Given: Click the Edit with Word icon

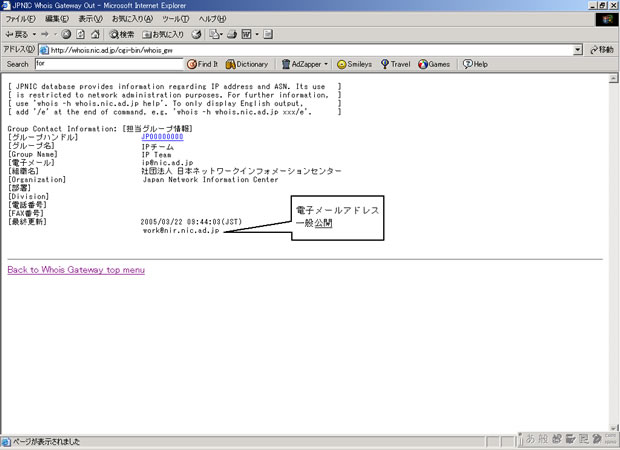Looking at the screenshot, I should [246, 34].
